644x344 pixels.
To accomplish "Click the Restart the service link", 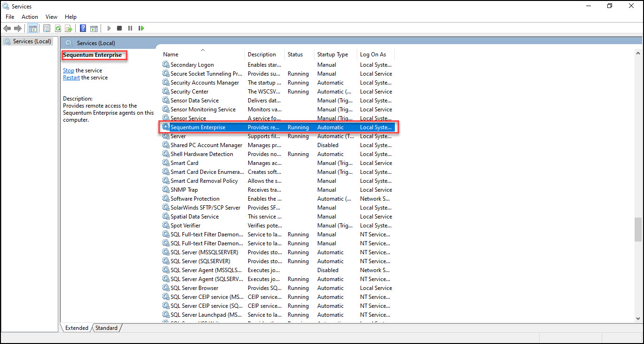I will click(71, 78).
